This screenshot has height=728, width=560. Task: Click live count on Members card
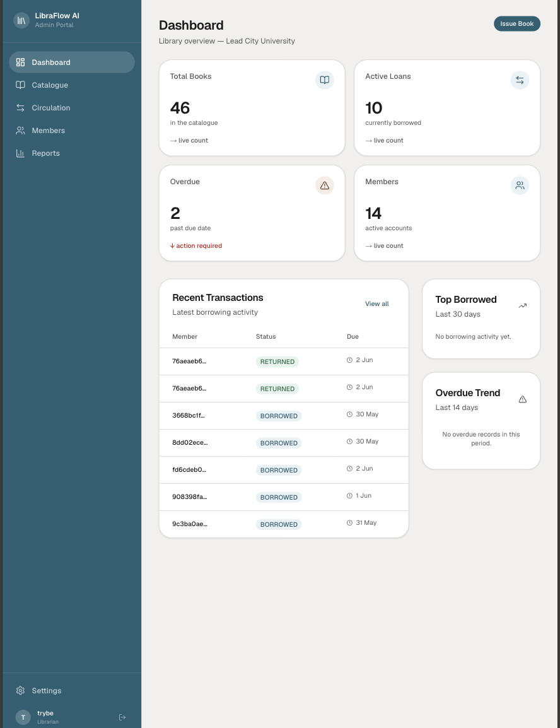(x=384, y=245)
